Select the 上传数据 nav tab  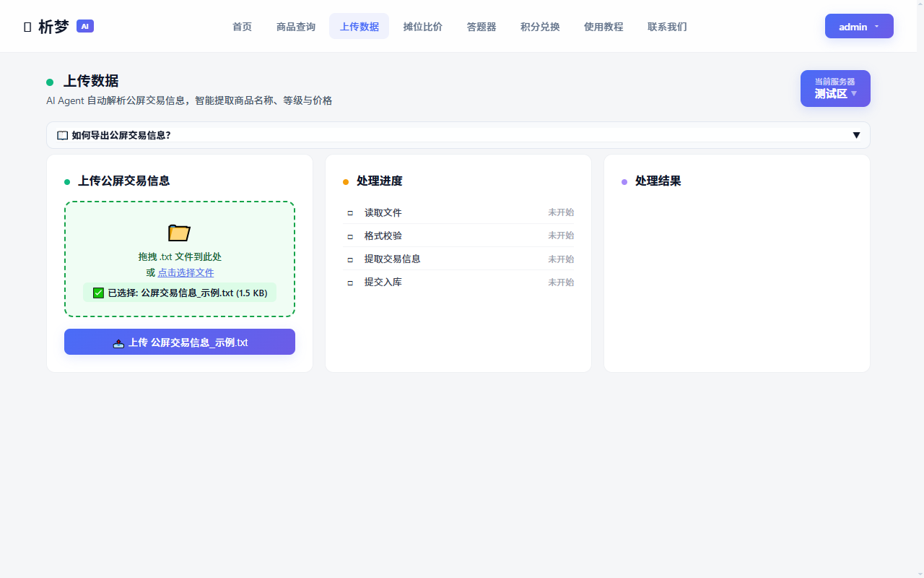pos(359,27)
